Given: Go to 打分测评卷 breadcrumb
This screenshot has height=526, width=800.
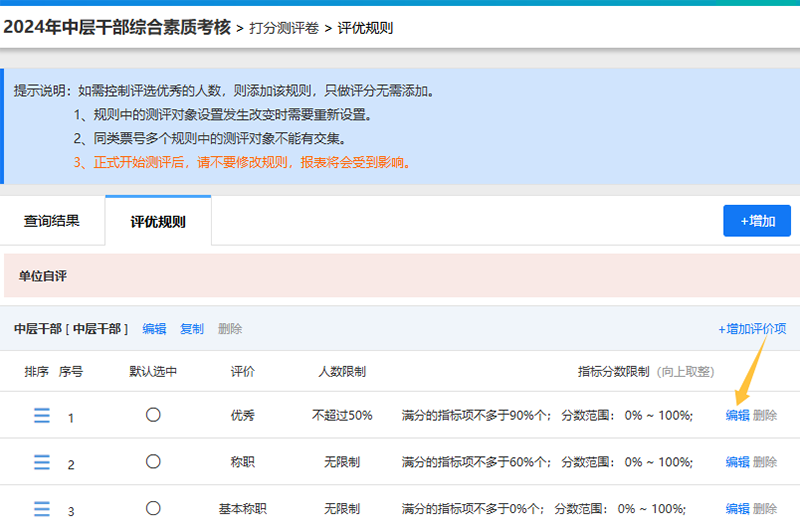Looking at the screenshot, I should point(284,28).
